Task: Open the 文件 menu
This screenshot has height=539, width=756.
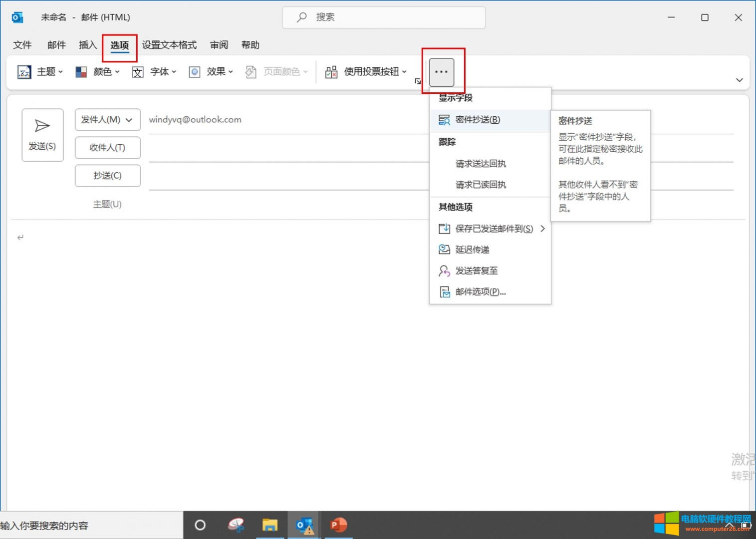Action: click(22, 45)
